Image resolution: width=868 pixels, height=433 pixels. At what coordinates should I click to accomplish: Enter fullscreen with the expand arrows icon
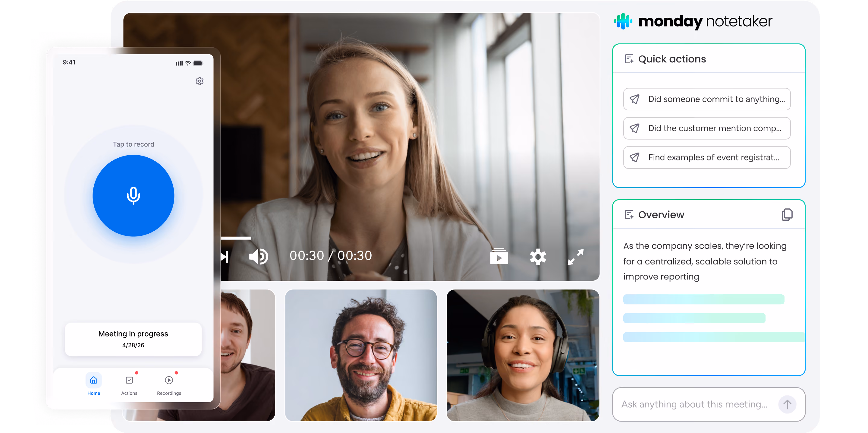576,257
